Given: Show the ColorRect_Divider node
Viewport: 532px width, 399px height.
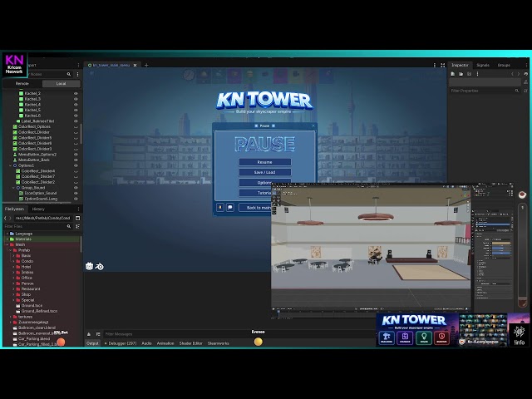Looking at the screenshot, I should click(x=76, y=132).
